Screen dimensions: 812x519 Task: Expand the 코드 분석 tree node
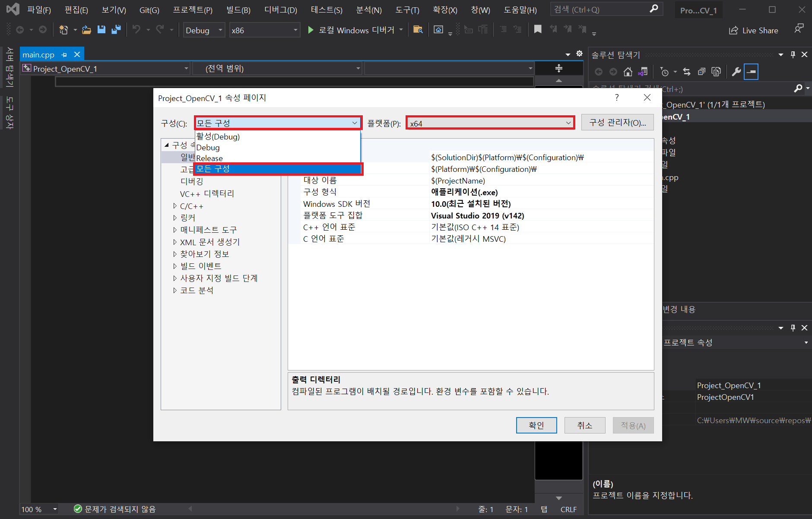[x=175, y=290]
